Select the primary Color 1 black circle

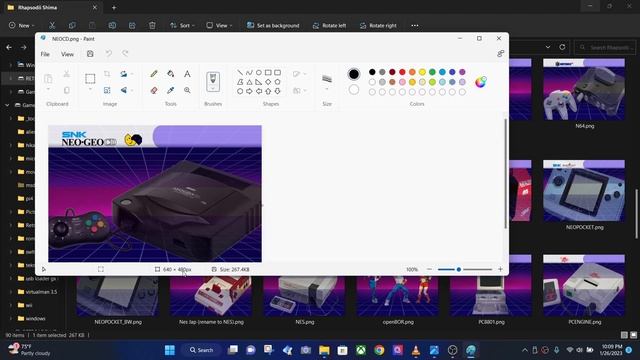(x=354, y=74)
